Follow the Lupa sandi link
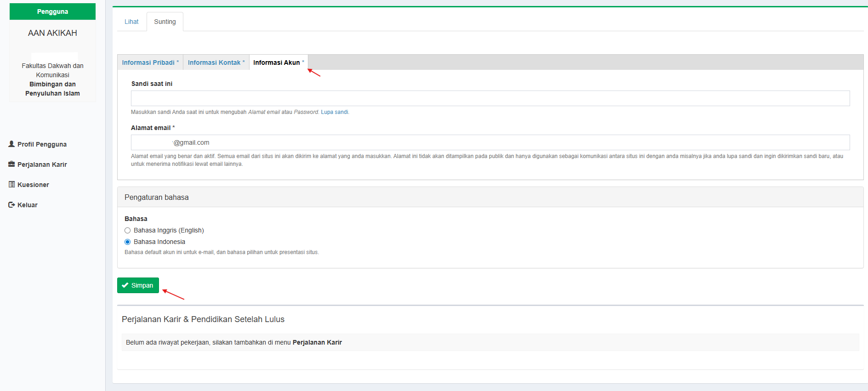 (x=335, y=112)
